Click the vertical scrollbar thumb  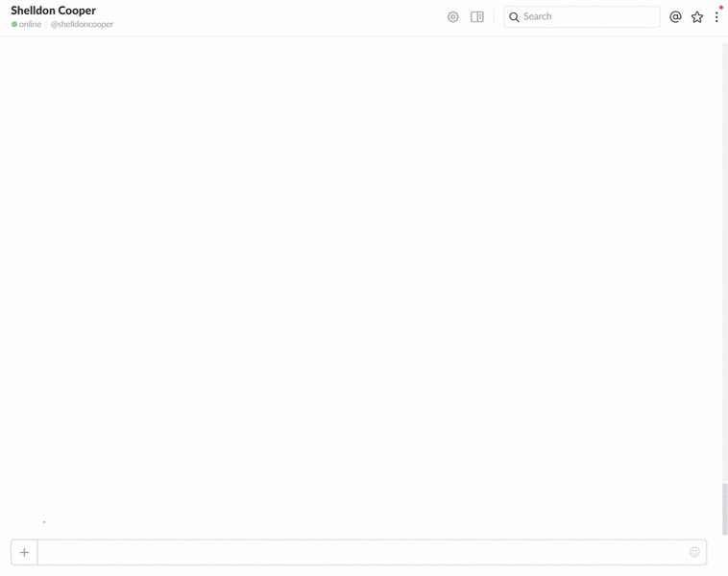click(x=724, y=509)
